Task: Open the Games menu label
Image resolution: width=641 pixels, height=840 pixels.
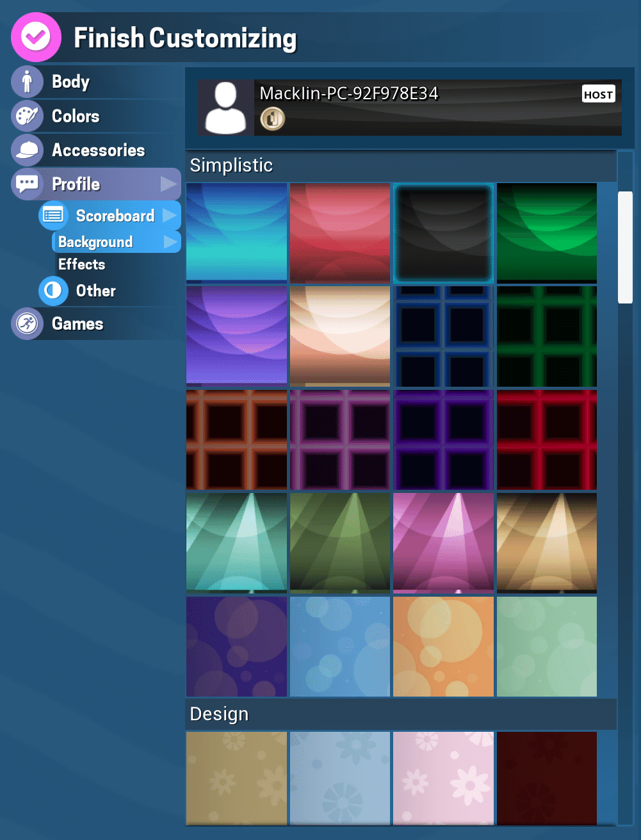Action: 77,324
